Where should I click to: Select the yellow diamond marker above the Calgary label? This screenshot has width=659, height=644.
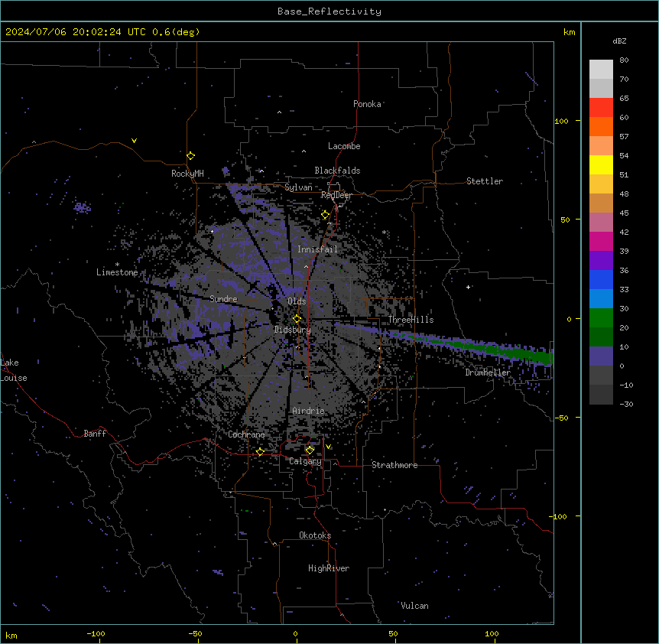pyautogui.click(x=310, y=450)
